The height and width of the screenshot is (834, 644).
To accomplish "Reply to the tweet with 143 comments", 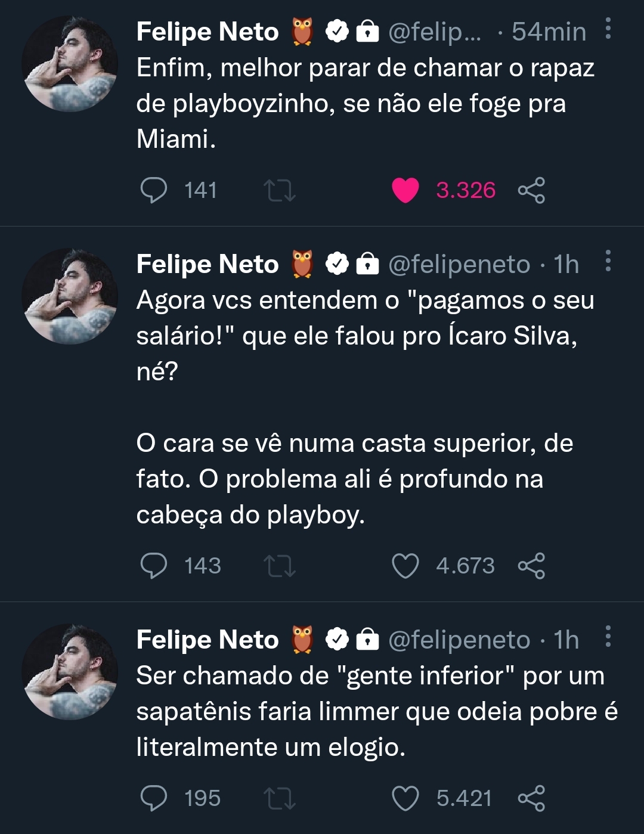I will pyautogui.click(x=154, y=566).
